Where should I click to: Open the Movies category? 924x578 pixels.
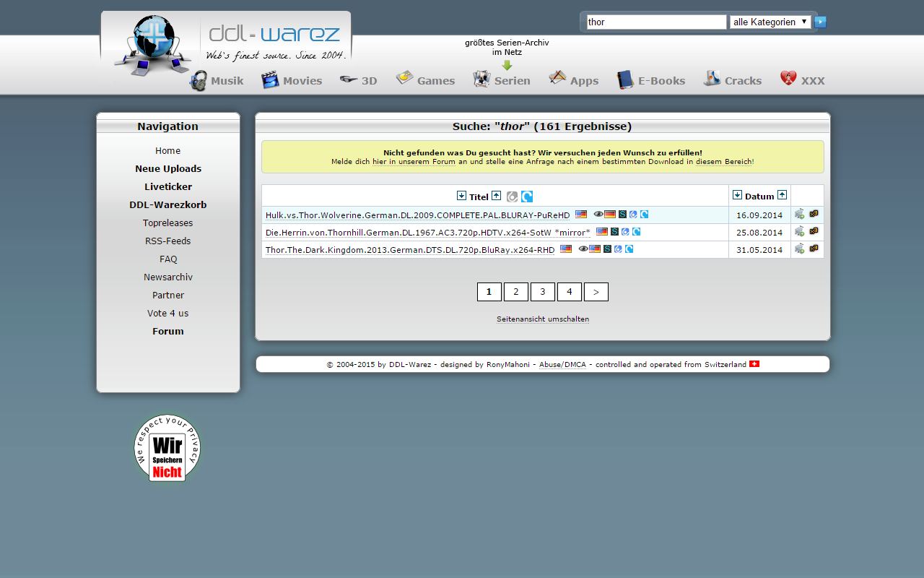pos(292,81)
